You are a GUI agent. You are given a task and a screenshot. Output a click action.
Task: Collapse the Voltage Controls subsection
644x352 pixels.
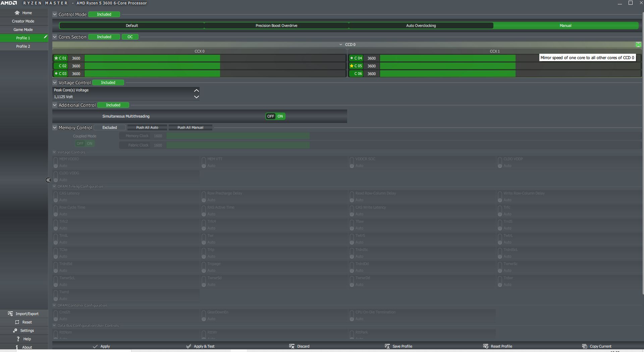point(54,152)
